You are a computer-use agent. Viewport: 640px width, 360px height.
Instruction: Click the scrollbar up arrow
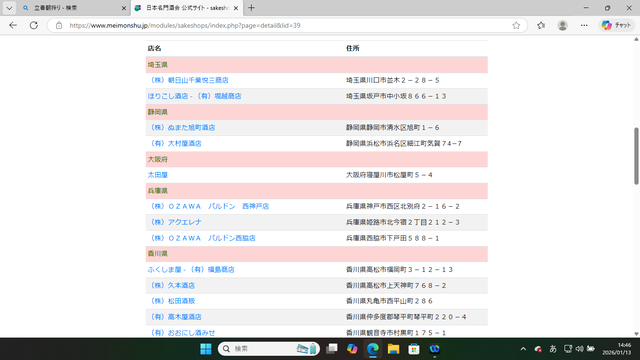636,39
